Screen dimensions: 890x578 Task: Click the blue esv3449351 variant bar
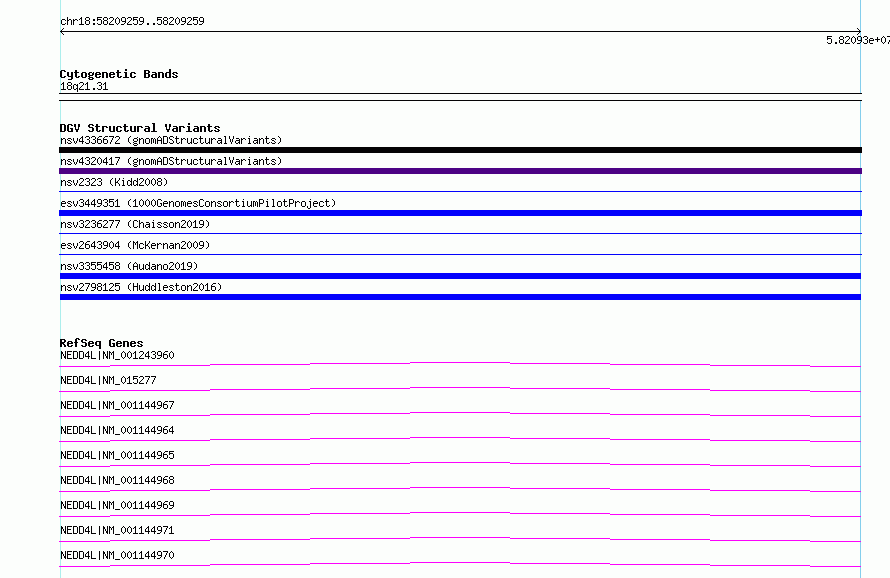[460, 213]
